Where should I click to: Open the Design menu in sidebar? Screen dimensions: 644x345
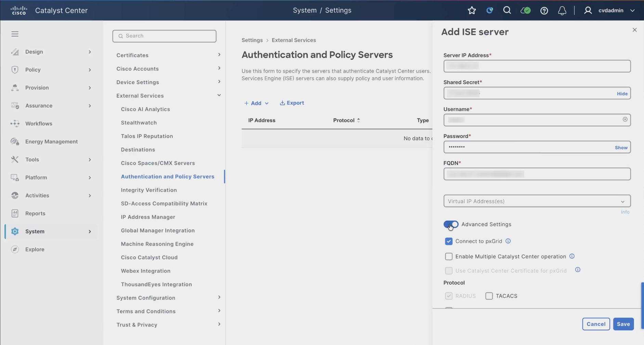[x=51, y=52]
